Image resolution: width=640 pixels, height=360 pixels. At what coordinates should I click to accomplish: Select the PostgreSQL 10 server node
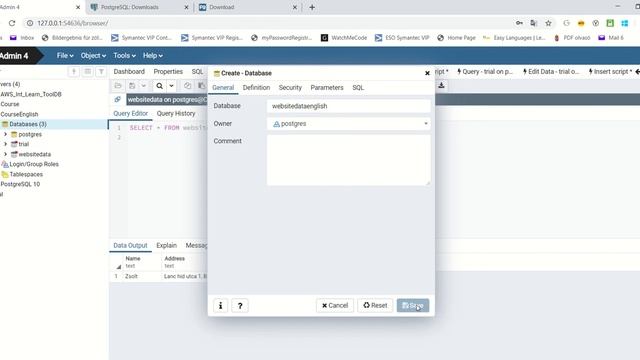point(20,184)
